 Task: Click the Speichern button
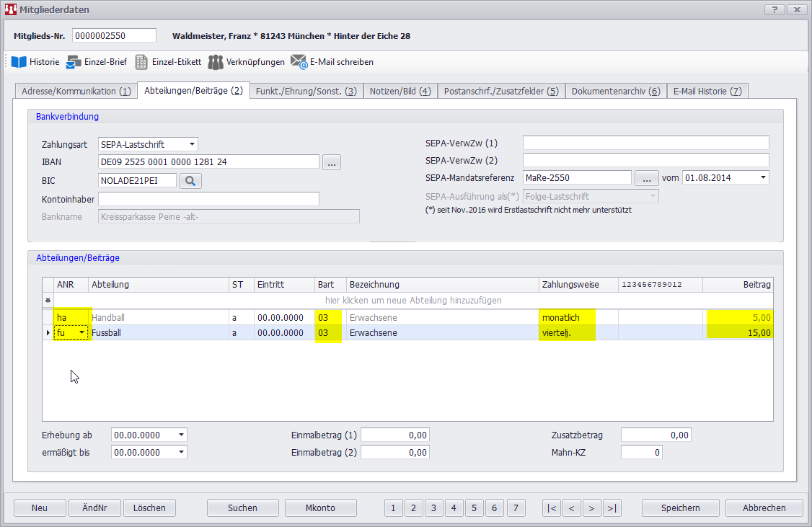click(x=680, y=508)
